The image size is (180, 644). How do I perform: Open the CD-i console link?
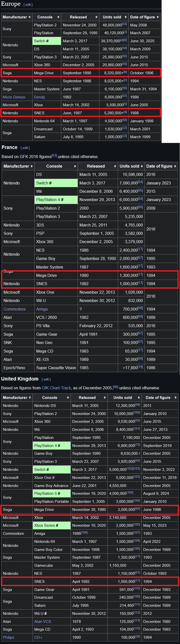tap(38, 637)
